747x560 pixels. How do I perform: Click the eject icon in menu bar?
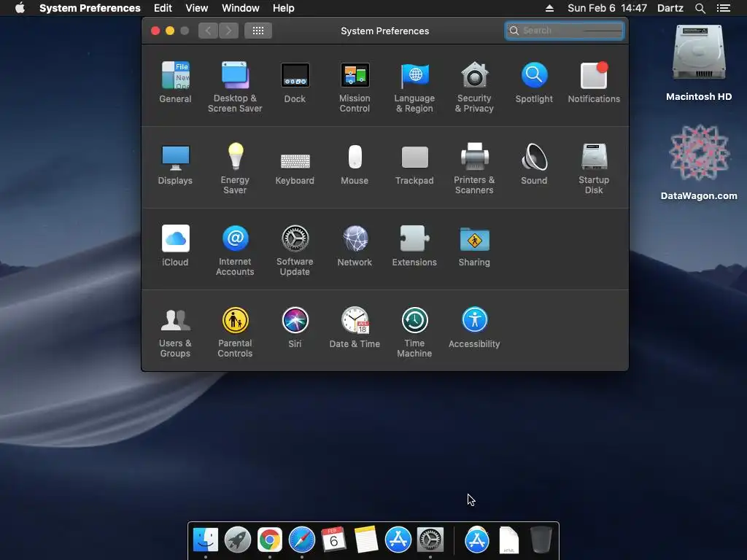[549, 8]
